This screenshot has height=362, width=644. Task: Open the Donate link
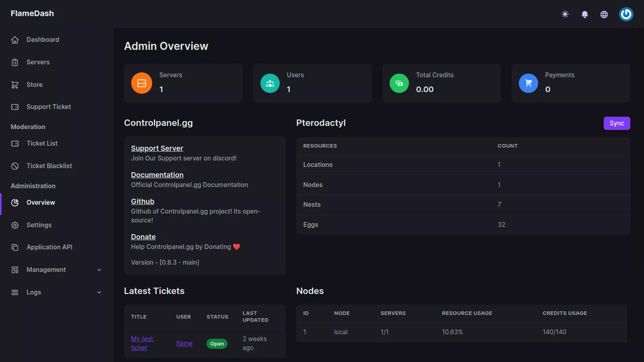[x=143, y=237]
